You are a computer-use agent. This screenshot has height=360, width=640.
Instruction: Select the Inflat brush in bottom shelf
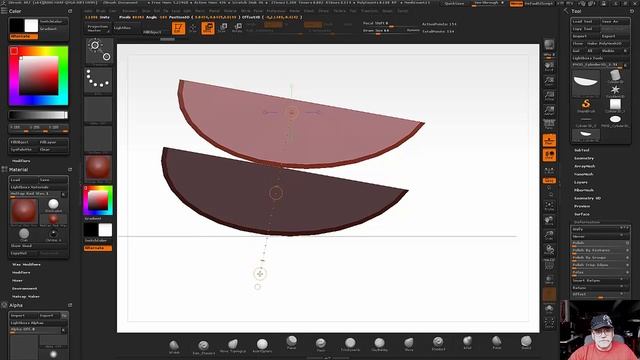[x=467, y=343]
